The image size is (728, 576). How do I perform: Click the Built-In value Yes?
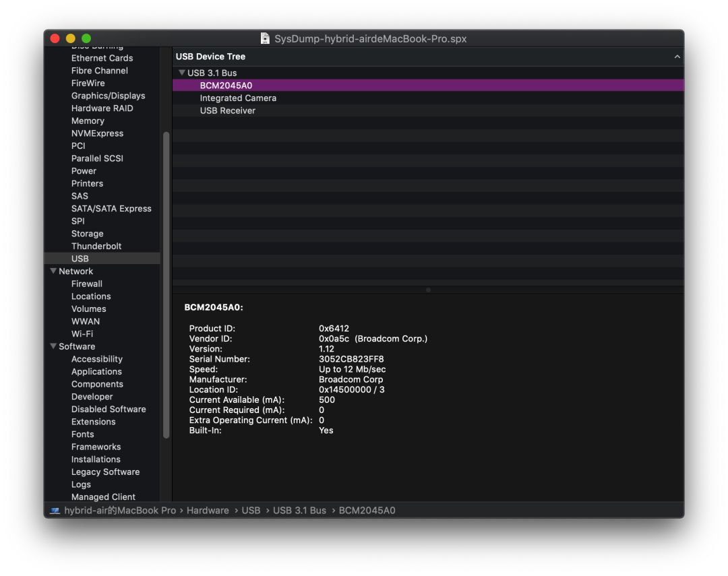(x=326, y=430)
